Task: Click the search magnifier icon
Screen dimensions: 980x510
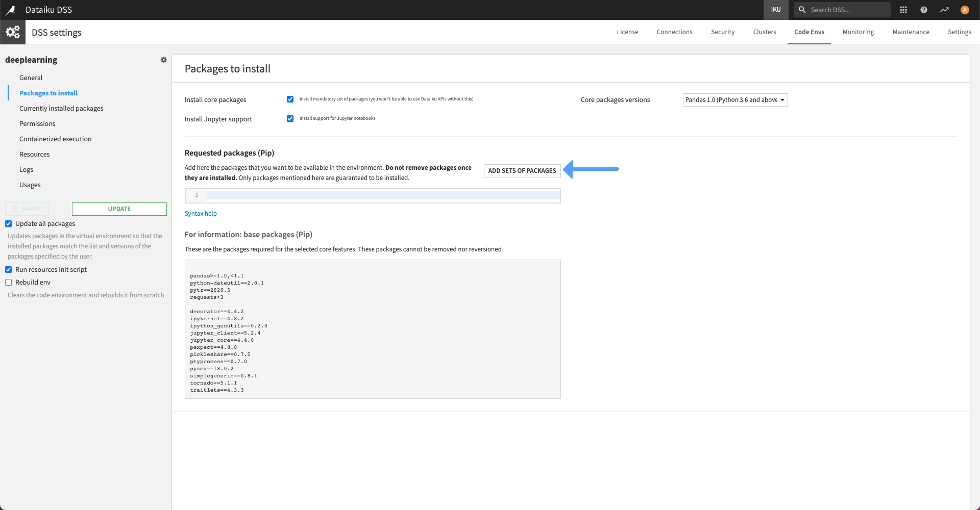Action: pyautogui.click(x=802, y=10)
